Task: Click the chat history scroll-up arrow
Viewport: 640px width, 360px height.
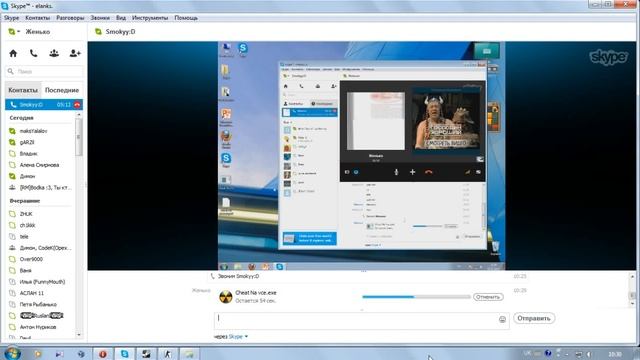Action: click(x=632, y=277)
